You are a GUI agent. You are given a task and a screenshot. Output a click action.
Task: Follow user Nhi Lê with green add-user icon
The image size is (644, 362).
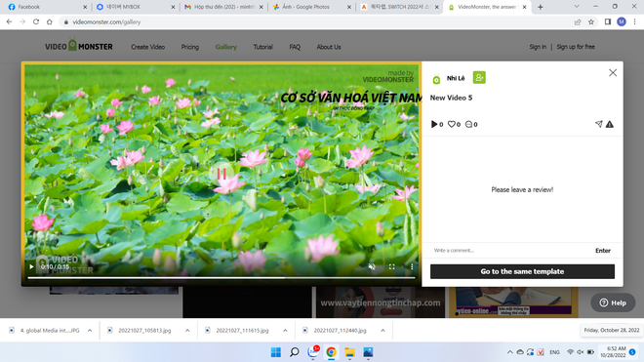pos(479,77)
